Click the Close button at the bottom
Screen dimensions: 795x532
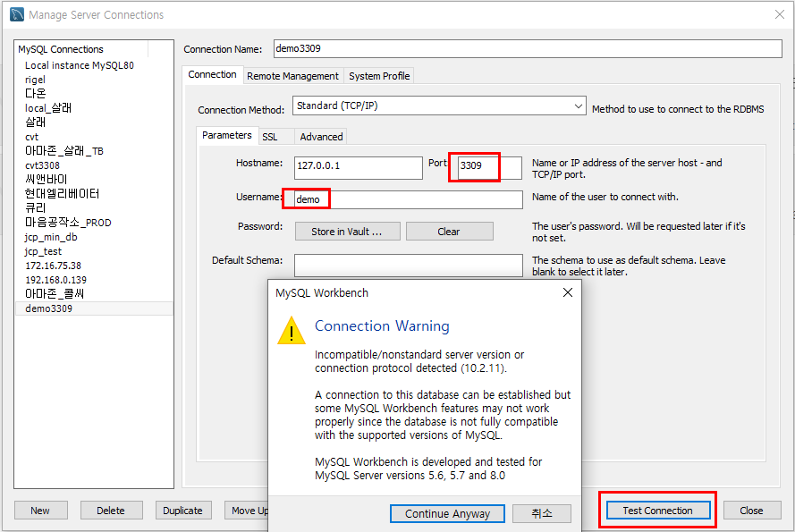pos(751,511)
